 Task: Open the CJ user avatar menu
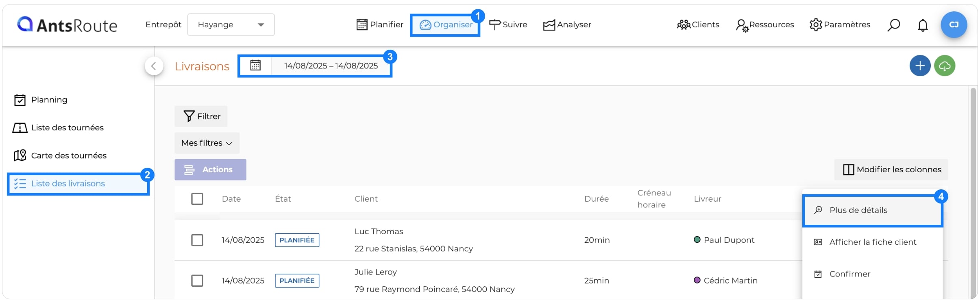pyautogui.click(x=954, y=25)
